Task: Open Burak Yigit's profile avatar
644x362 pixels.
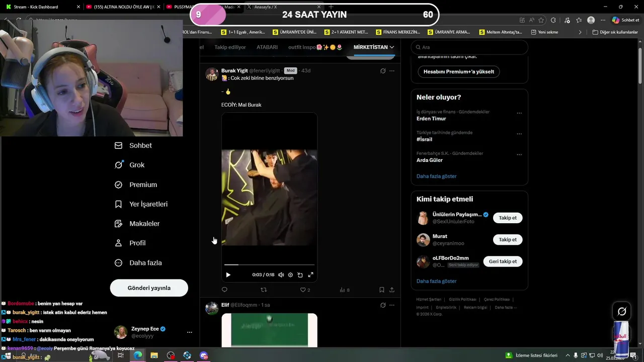Action: [x=212, y=74]
